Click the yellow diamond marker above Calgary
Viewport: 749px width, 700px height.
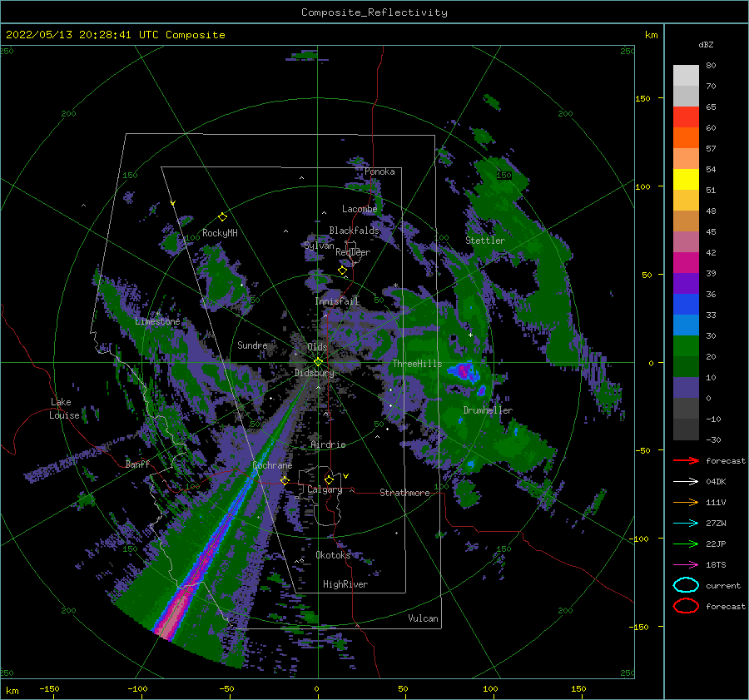[x=329, y=479]
